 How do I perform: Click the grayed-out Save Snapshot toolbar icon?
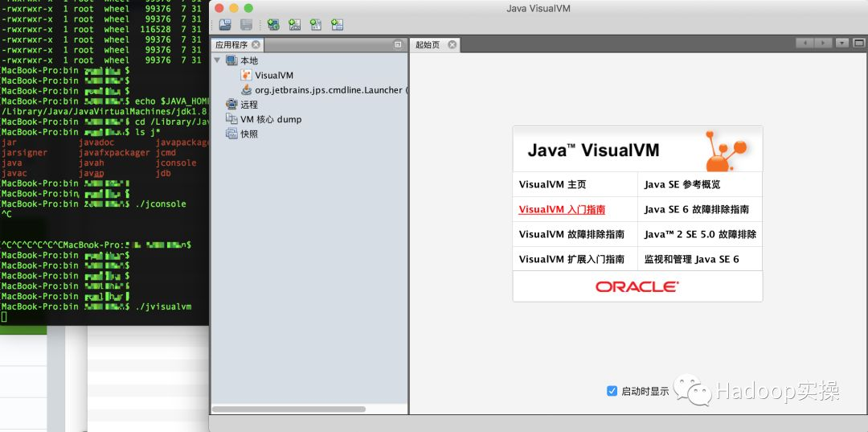pos(247,24)
